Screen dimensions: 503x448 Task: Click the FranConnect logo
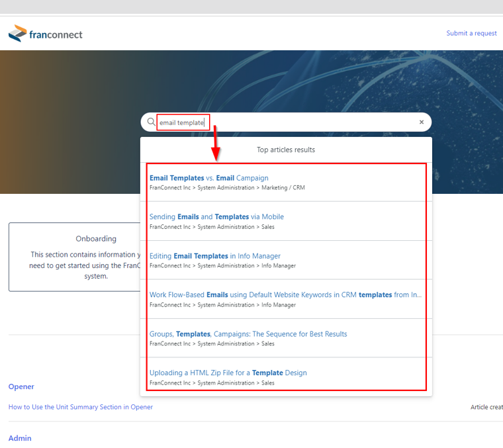tap(45, 34)
